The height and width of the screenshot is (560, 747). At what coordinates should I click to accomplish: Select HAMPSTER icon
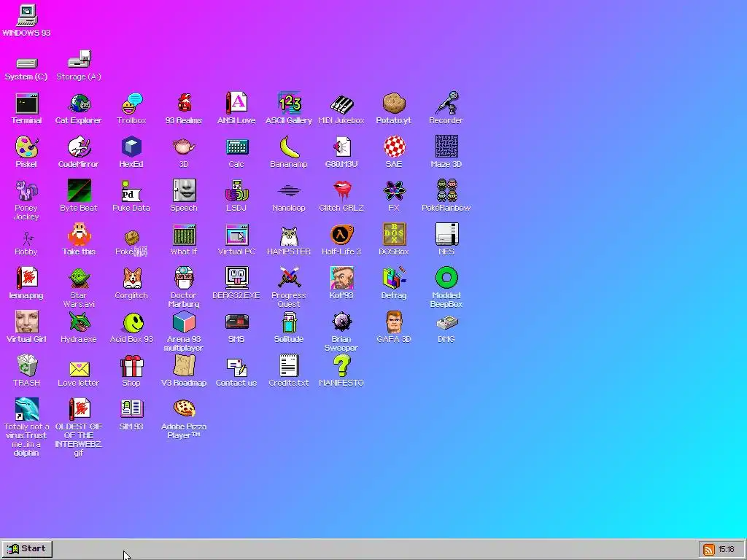click(289, 235)
